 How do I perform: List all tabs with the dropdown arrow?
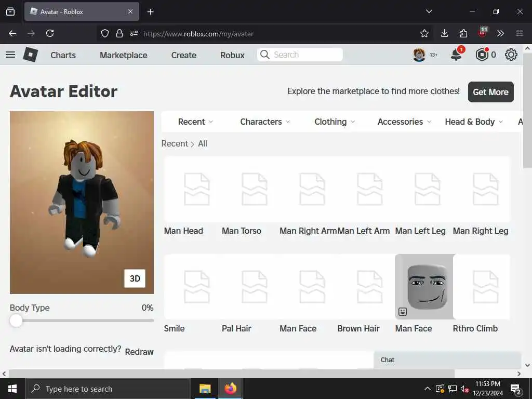click(429, 11)
